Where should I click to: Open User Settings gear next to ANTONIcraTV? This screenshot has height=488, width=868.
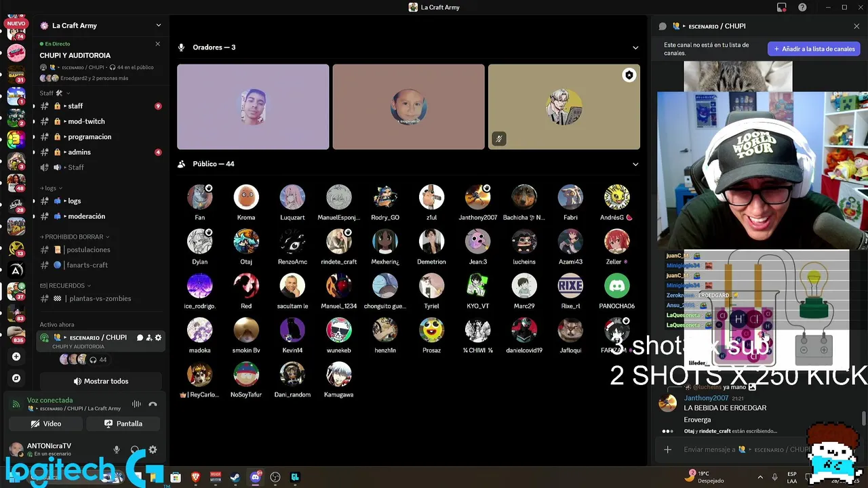(153, 449)
